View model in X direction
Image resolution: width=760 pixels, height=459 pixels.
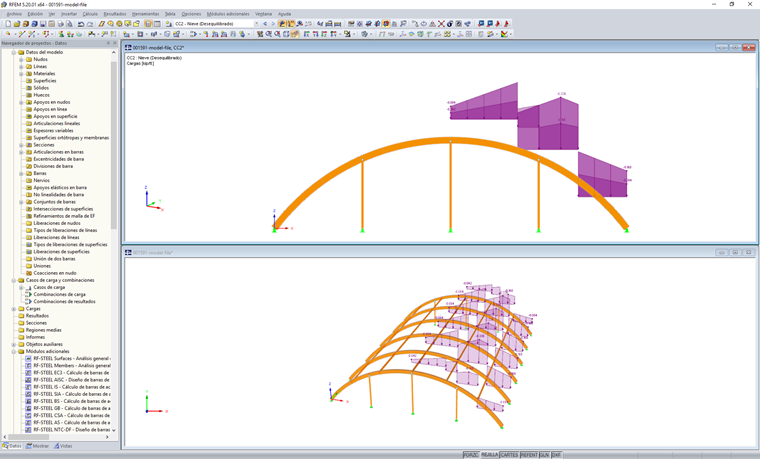tap(306, 34)
